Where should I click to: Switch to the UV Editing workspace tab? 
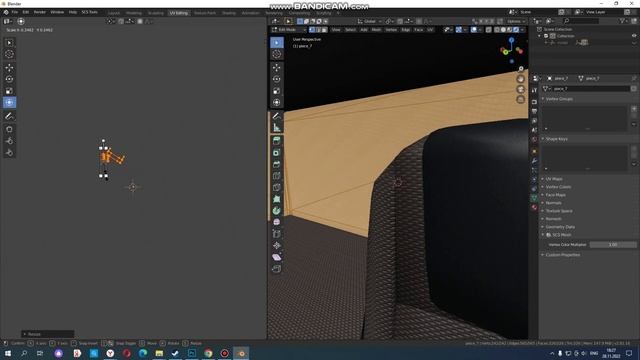click(179, 13)
